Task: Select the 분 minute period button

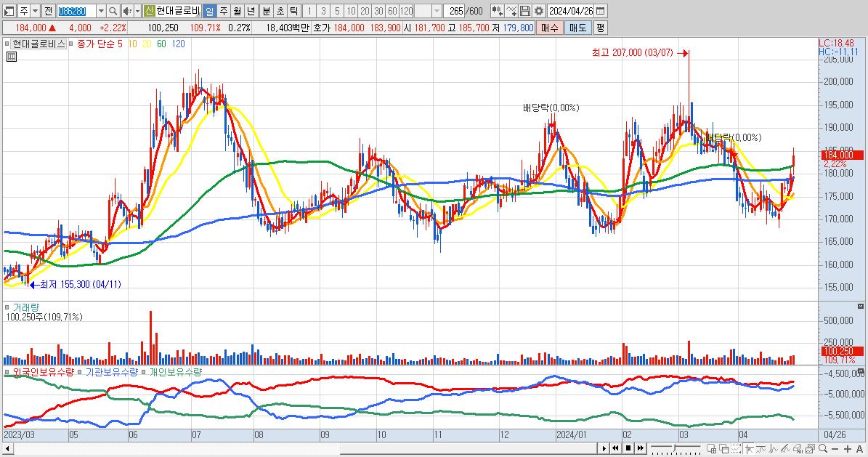Action: pos(267,11)
